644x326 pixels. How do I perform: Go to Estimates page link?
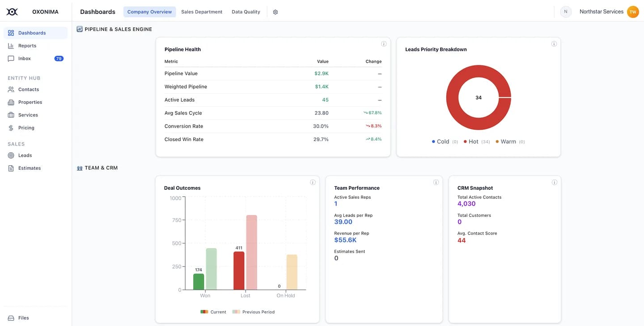click(35, 168)
